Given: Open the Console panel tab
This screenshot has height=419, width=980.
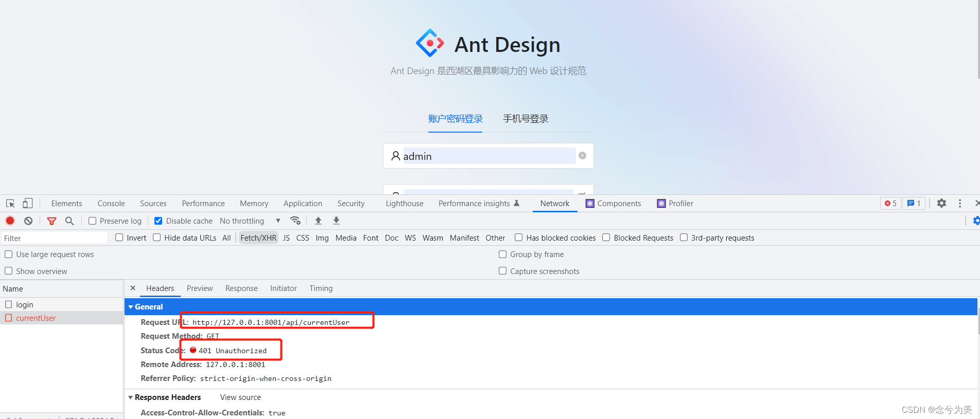Looking at the screenshot, I should [x=111, y=204].
